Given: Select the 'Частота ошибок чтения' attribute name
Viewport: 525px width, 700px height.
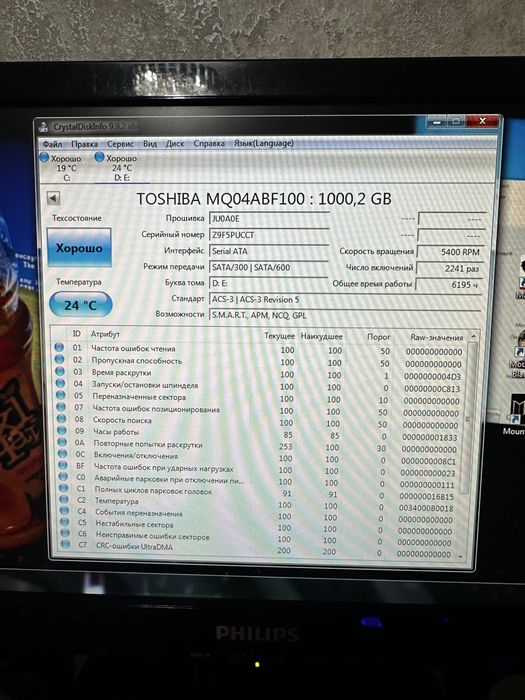Looking at the screenshot, I should tap(133, 349).
